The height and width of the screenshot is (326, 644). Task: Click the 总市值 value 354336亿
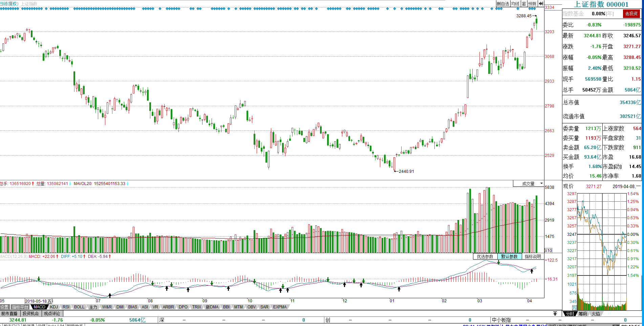coord(630,102)
